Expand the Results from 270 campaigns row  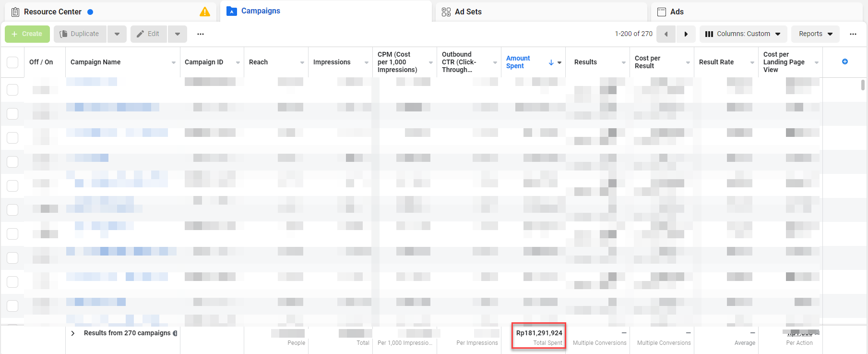73,333
